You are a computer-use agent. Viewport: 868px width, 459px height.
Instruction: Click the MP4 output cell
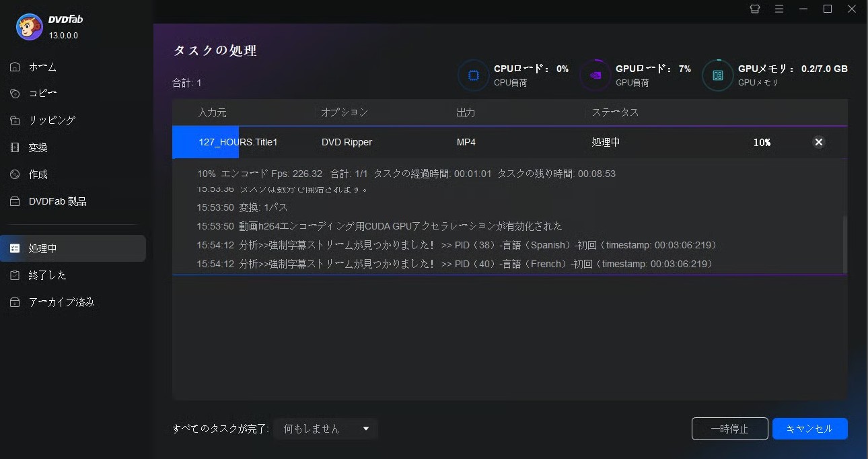coord(467,142)
